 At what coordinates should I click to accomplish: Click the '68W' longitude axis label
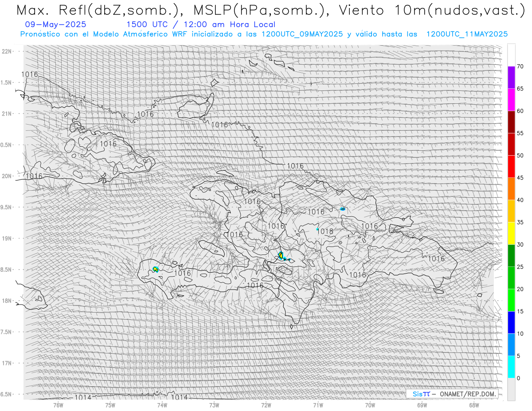point(474,405)
